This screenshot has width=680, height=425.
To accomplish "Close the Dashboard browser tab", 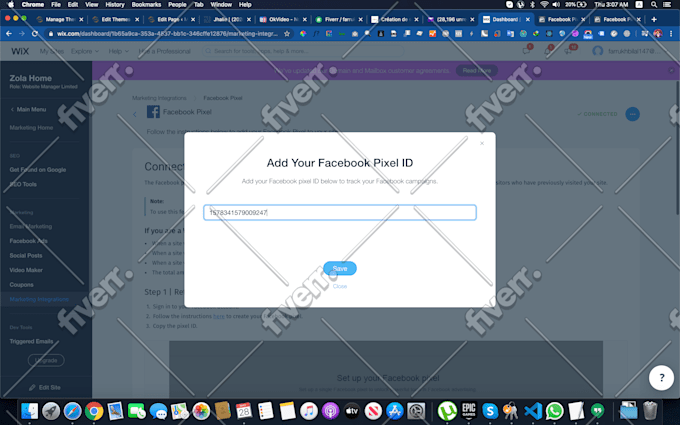I will click(528, 20).
